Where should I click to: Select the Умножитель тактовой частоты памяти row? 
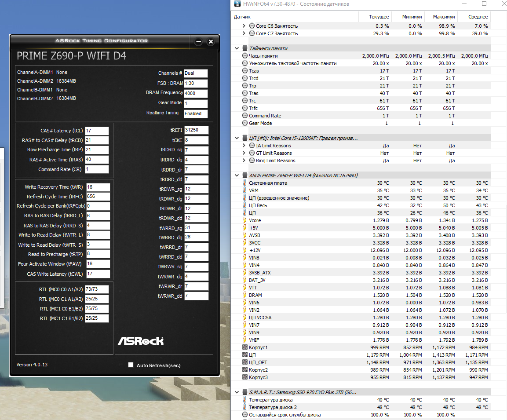361,63
